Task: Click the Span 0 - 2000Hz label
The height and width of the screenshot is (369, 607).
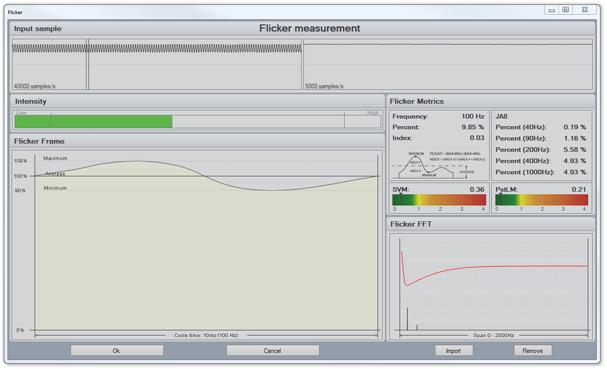Action: click(x=494, y=335)
